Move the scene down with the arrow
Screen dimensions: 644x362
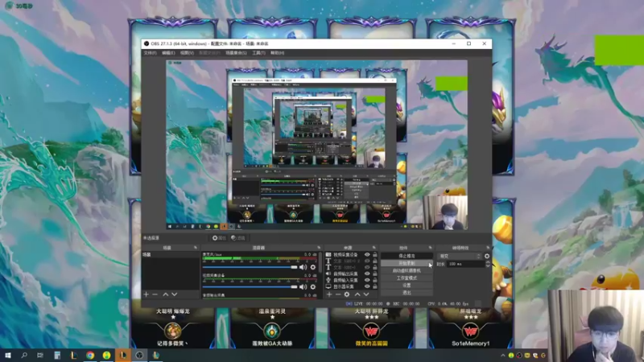(175, 294)
